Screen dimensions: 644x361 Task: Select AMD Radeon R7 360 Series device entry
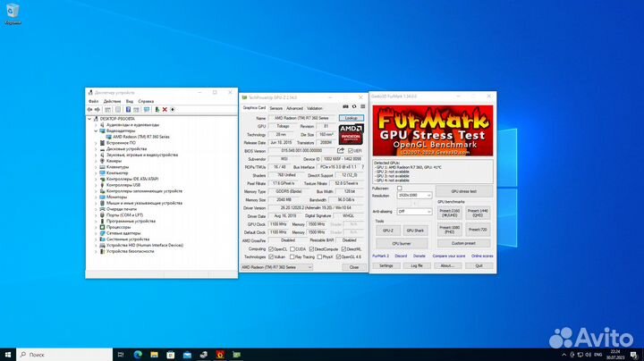tap(141, 137)
